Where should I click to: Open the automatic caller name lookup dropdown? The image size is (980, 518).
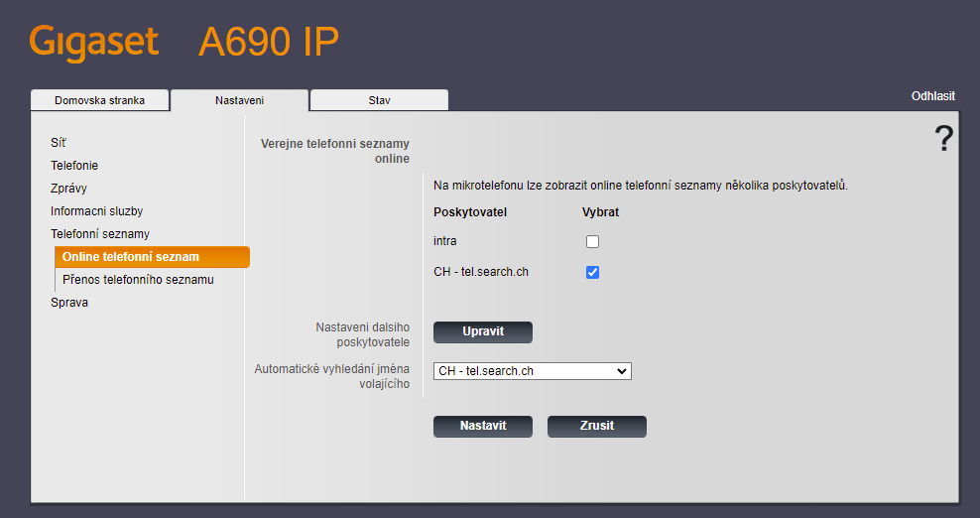point(533,371)
